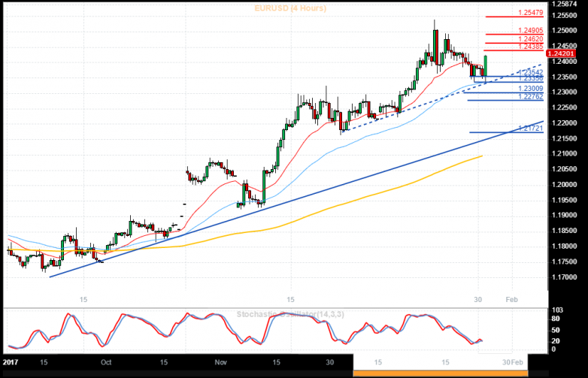Screen dimensions: 588x378
Task: Click the 1.23542 support level label
Action: (x=531, y=72)
